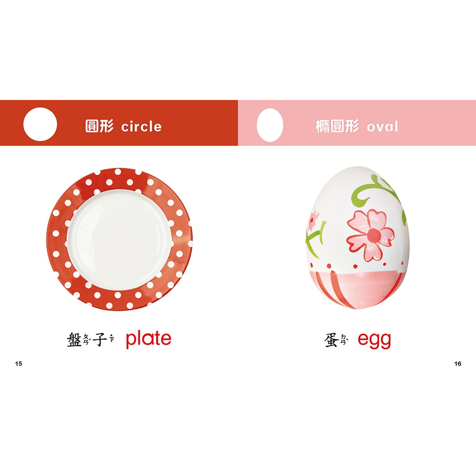
Task: Click page number 15
Action: [19, 363]
